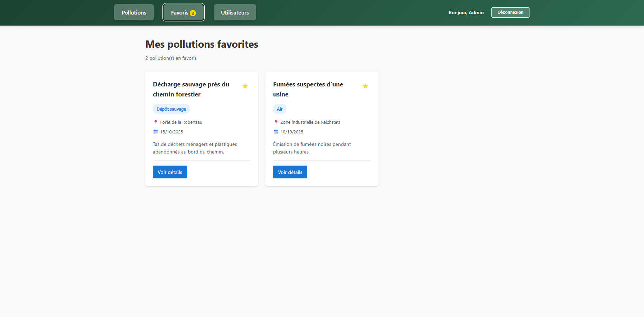The height and width of the screenshot is (317, 644).
Task: Select the title Décharge sauvage près du chemin forestier
Action: [x=191, y=89]
